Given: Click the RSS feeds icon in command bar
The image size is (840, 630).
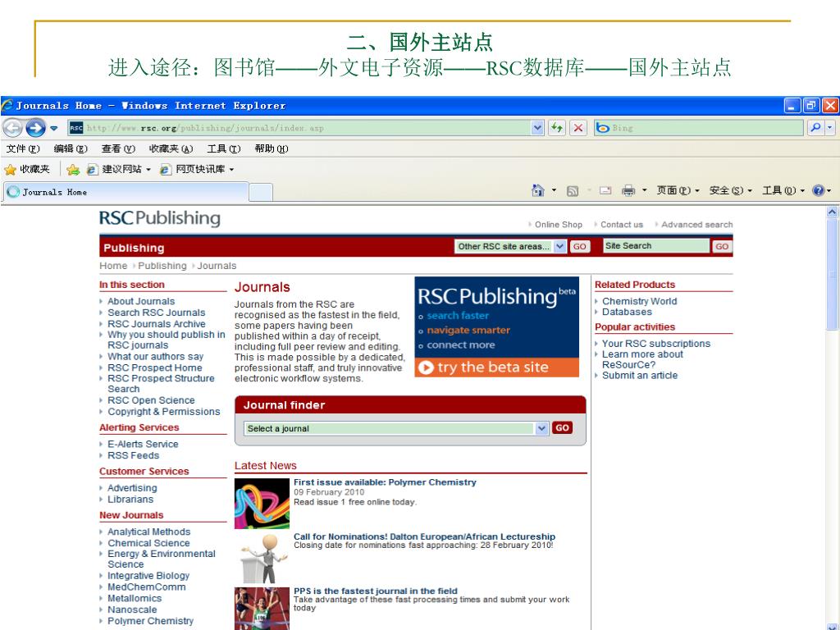Looking at the screenshot, I should point(572,190).
